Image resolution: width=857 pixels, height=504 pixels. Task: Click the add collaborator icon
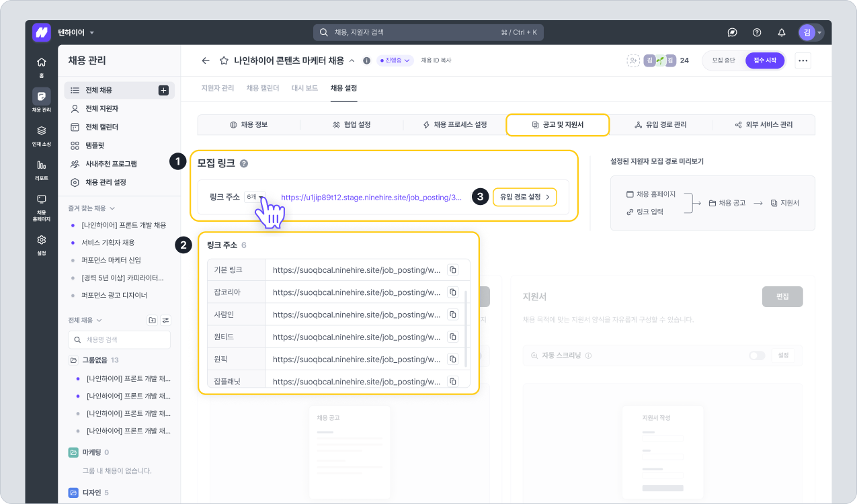(633, 60)
